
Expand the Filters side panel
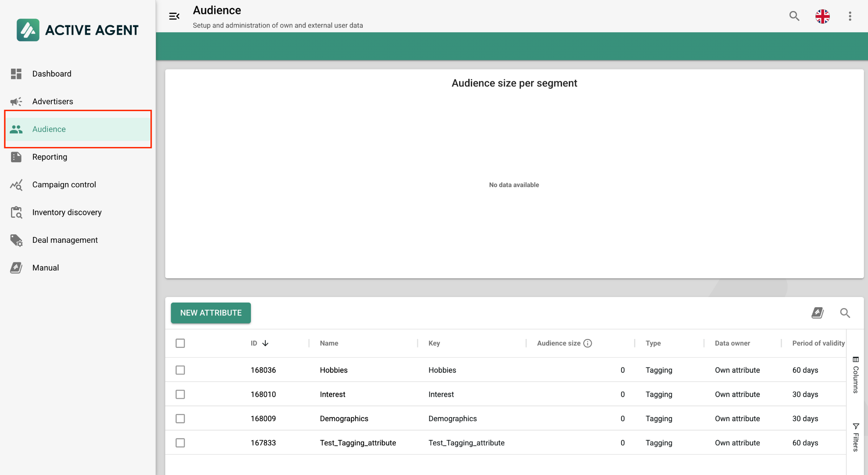point(856,437)
